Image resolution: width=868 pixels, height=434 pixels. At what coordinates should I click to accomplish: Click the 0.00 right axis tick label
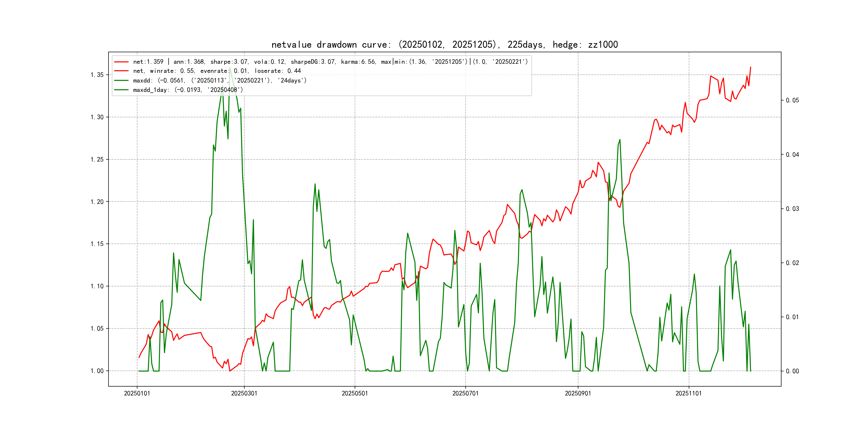coord(792,371)
